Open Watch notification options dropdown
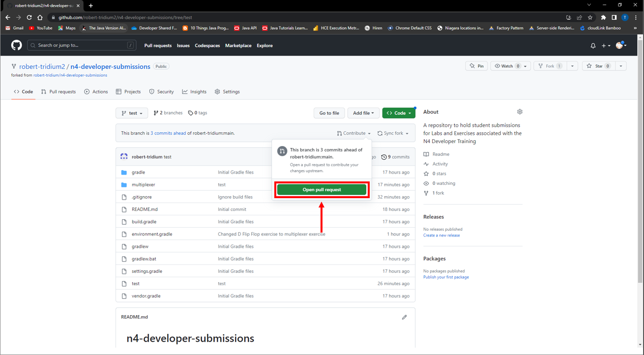644x355 pixels. pos(510,66)
